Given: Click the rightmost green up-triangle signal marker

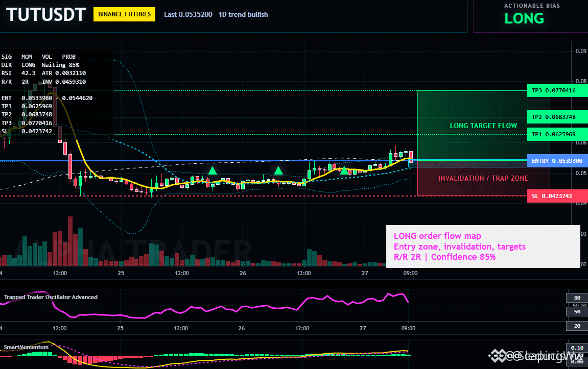Looking at the screenshot, I should pyautogui.click(x=344, y=170).
